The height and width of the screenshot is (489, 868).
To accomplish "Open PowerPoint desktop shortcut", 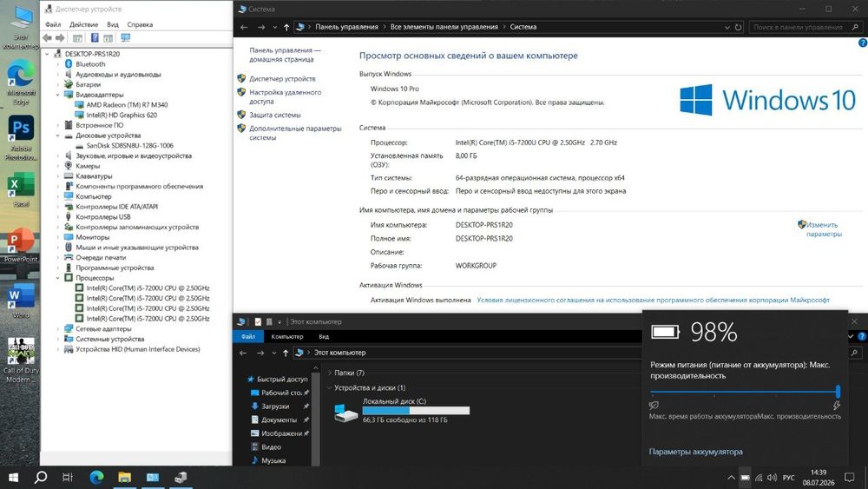I will click(21, 245).
